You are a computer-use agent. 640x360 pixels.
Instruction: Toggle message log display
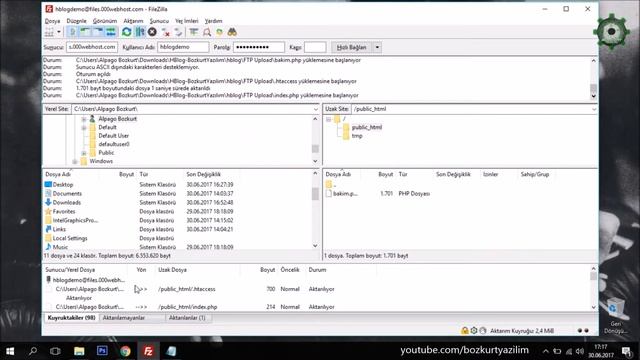point(72,32)
